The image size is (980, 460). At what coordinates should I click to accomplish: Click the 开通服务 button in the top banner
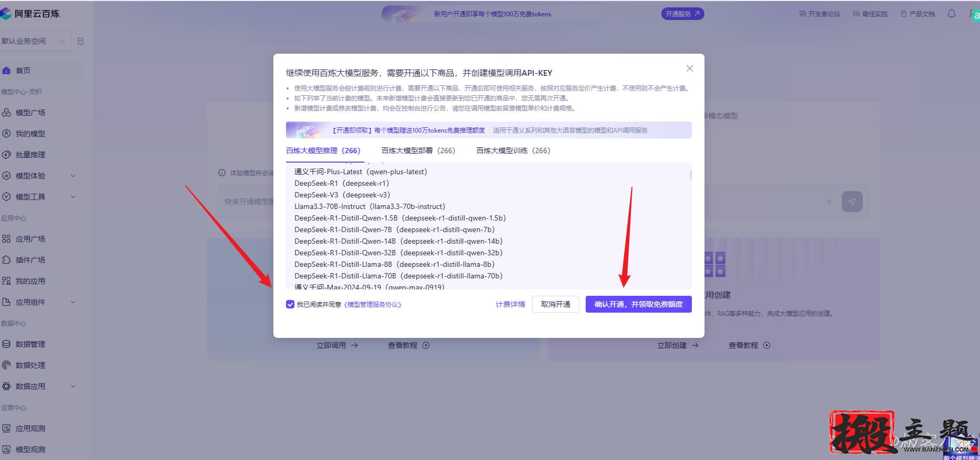point(682,14)
